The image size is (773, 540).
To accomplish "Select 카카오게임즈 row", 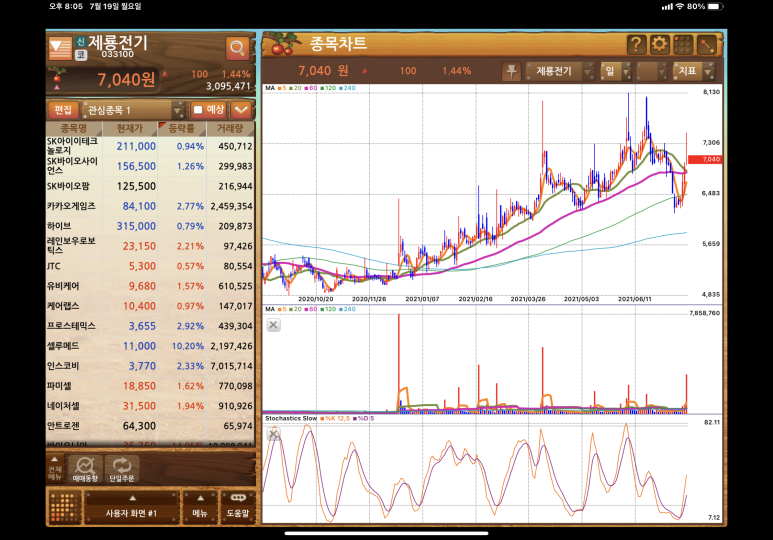I will coord(150,206).
